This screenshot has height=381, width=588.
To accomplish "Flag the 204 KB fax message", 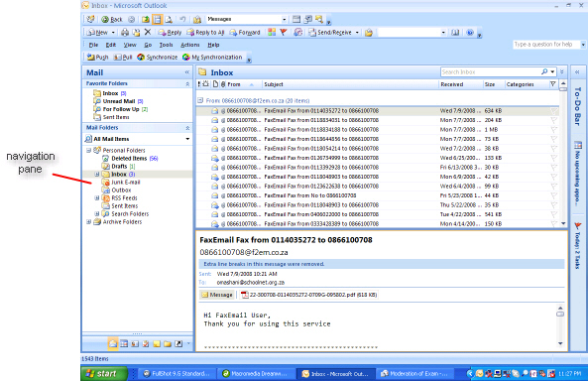I will click(553, 120).
